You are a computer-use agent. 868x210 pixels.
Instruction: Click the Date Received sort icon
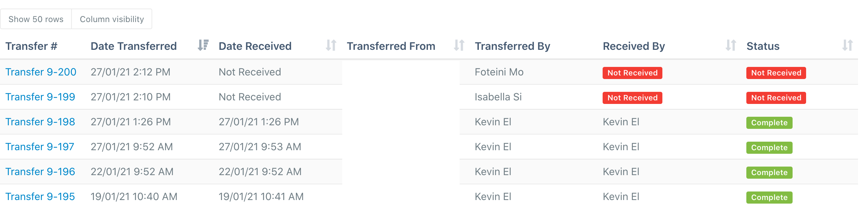pyautogui.click(x=331, y=45)
